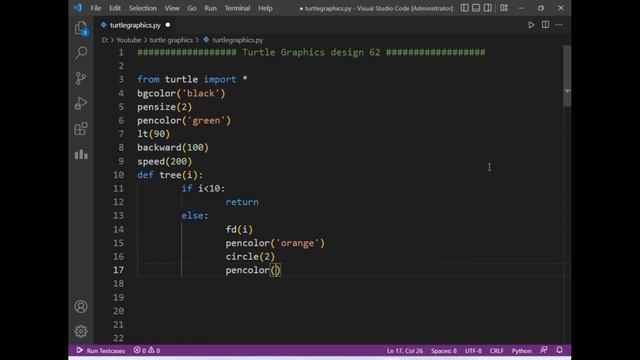This screenshot has height=360, width=640.
Task: Open the bar chart activity icon
Action: pyautogui.click(x=81, y=154)
